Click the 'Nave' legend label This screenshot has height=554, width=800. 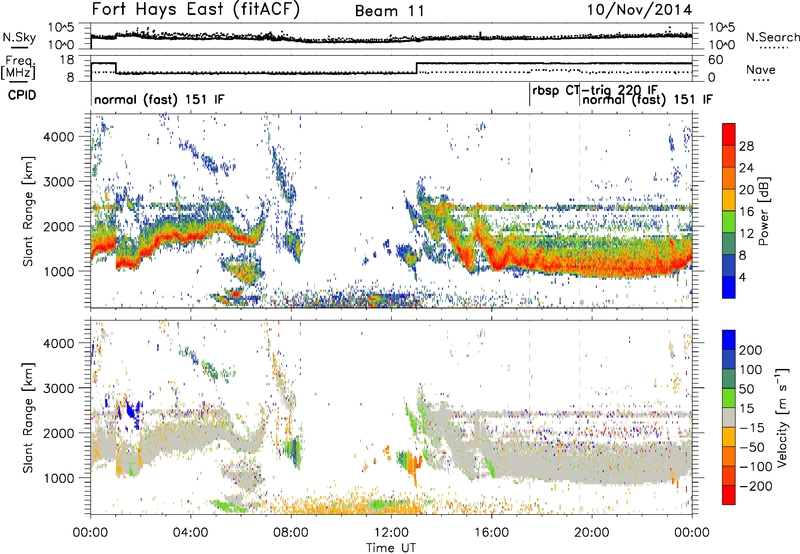[761, 69]
